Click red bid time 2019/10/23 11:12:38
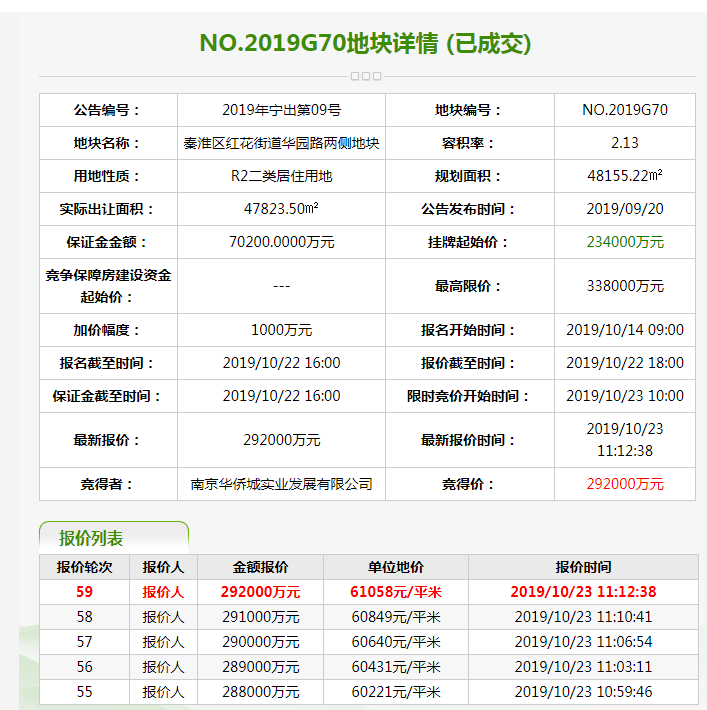The height and width of the screenshot is (710, 707). [583, 592]
